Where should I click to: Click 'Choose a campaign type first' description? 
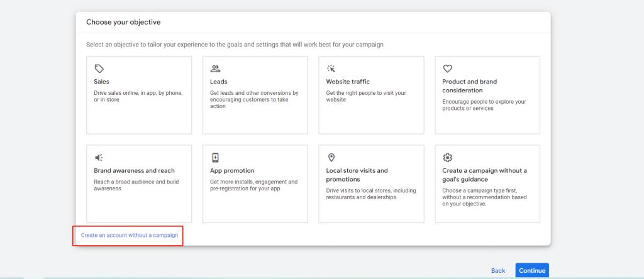coord(484,197)
